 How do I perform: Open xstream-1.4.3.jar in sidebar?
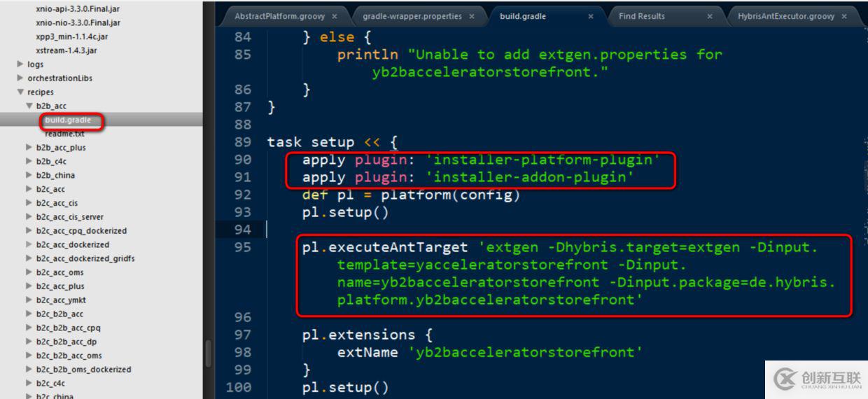pos(66,50)
